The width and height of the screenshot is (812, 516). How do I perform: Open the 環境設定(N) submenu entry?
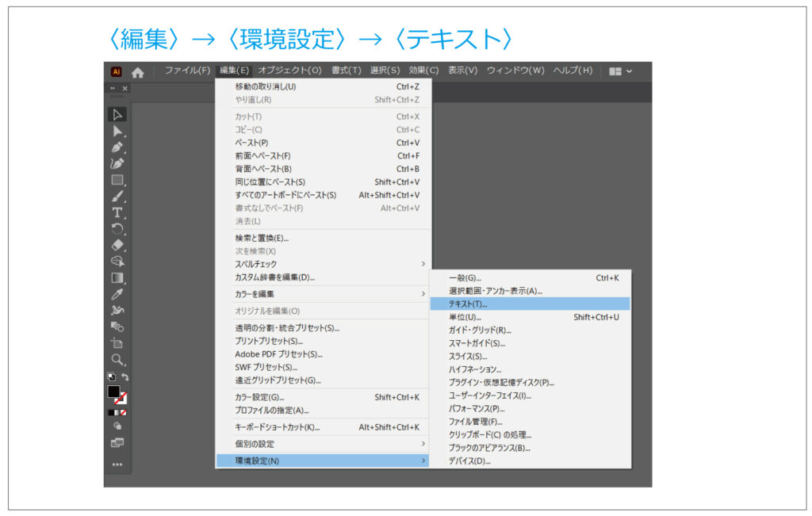coord(323,461)
